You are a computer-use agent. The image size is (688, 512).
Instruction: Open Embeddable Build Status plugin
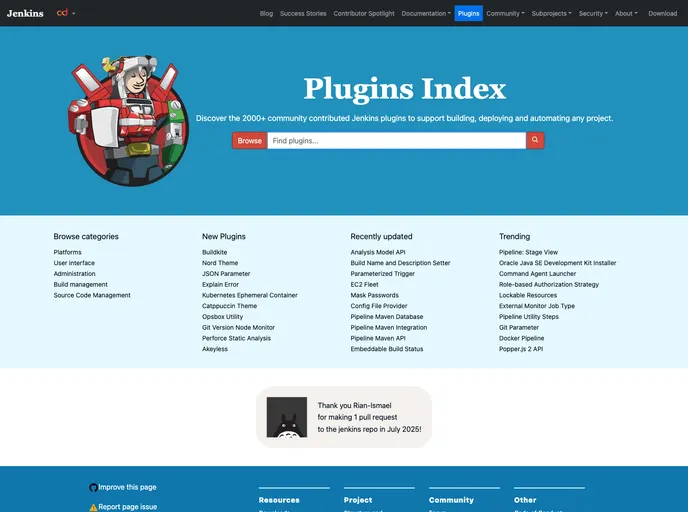[x=387, y=349]
